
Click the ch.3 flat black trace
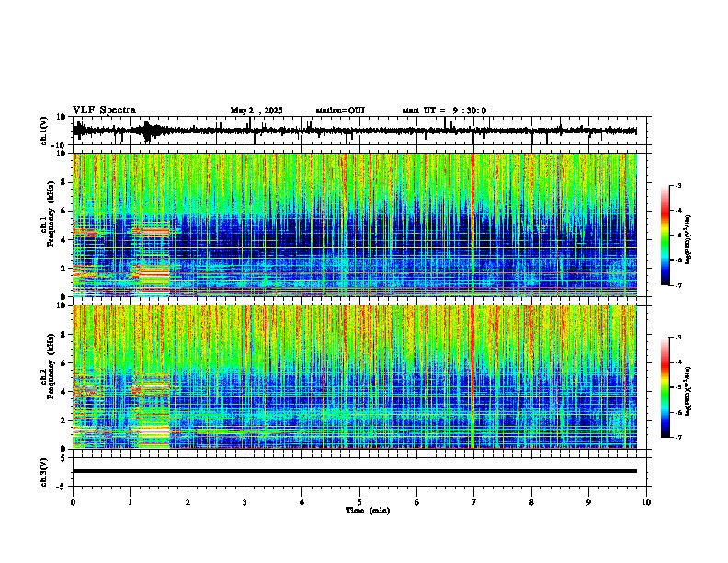[x=355, y=471]
